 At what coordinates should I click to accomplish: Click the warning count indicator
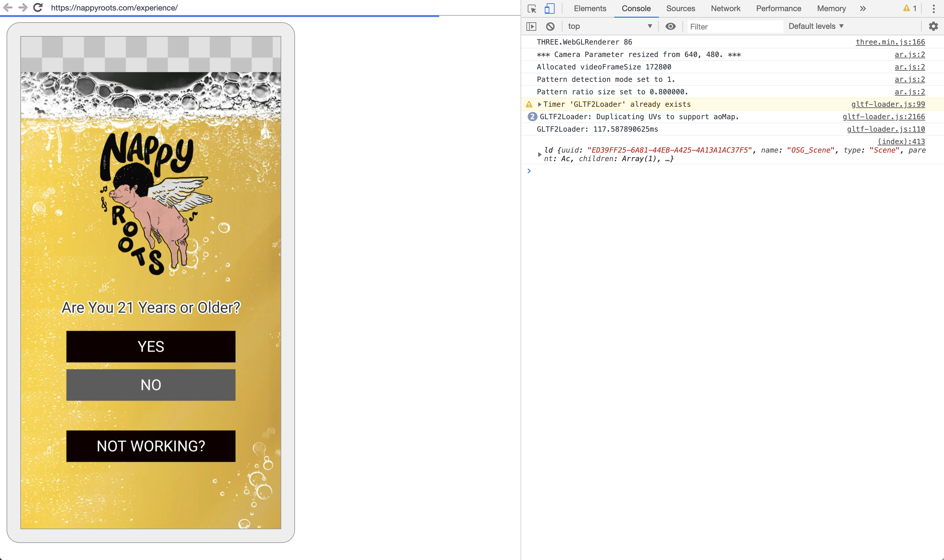click(910, 8)
